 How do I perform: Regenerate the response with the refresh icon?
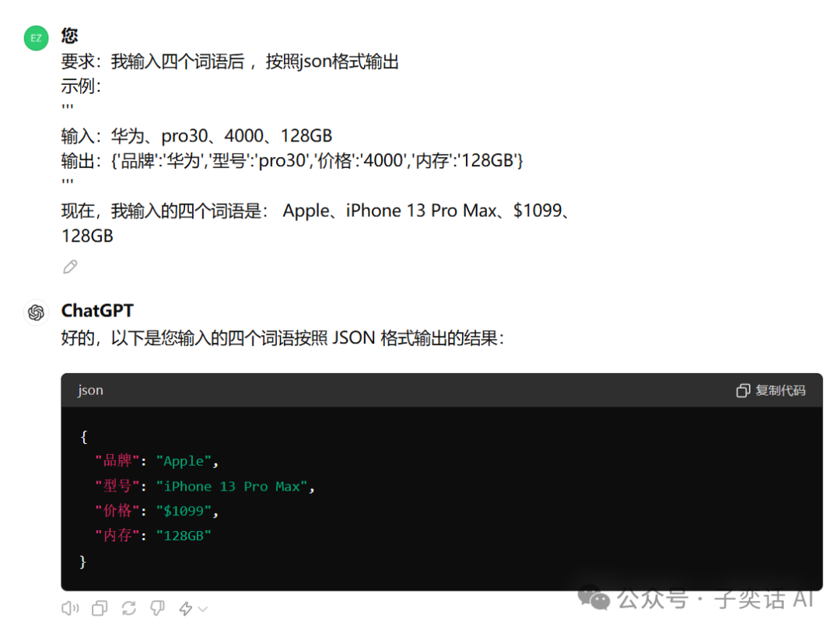click(x=128, y=609)
